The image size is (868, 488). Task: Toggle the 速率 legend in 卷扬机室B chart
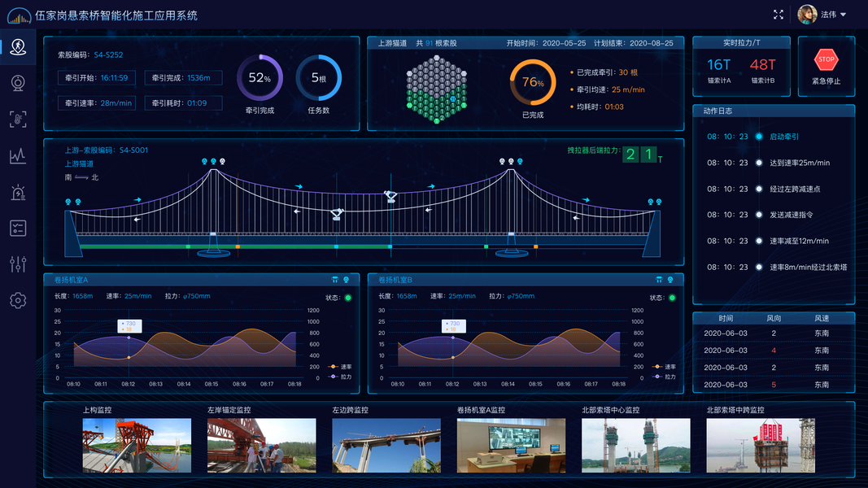pos(665,367)
